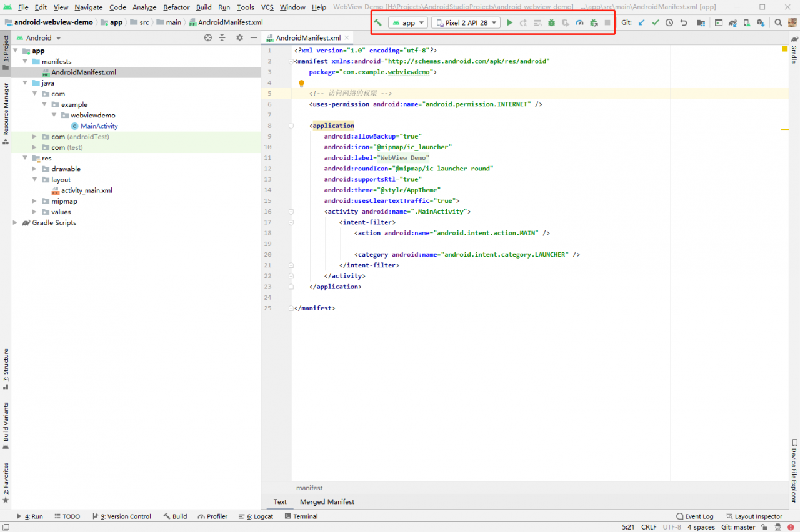Open the Analyze menu
This screenshot has height=532, width=800.
pyautogui.click(x=144, y=7)
